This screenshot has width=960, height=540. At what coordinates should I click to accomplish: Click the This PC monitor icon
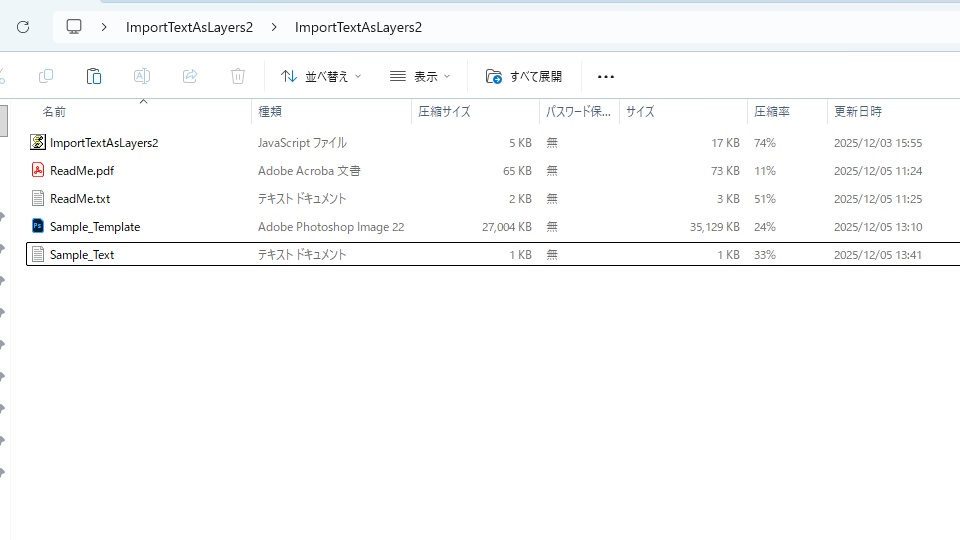(x=74, y=27)
